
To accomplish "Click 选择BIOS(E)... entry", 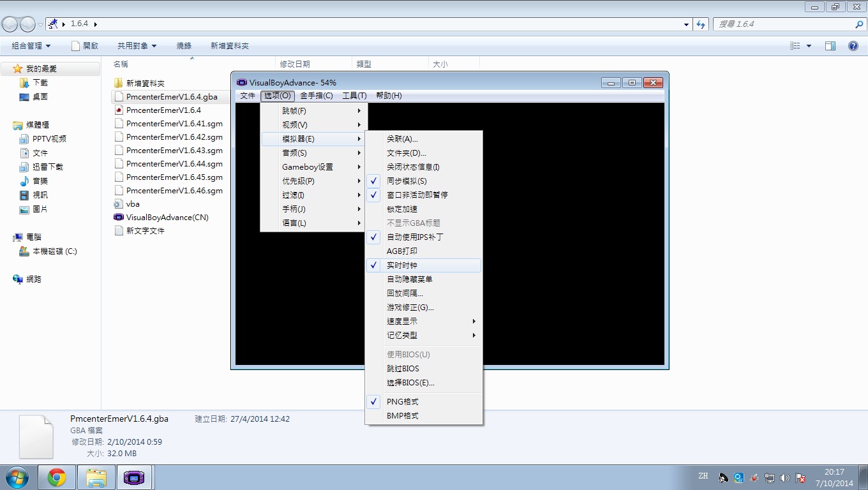I will 424,382.
